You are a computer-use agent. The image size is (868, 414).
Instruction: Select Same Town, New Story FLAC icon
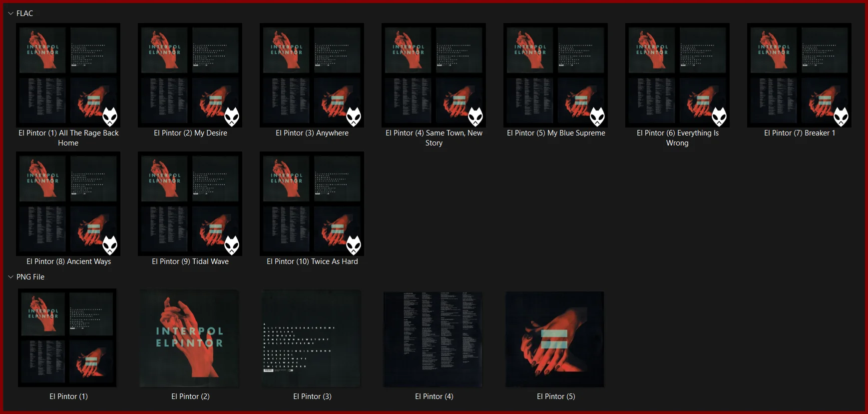tap(434, 75)
